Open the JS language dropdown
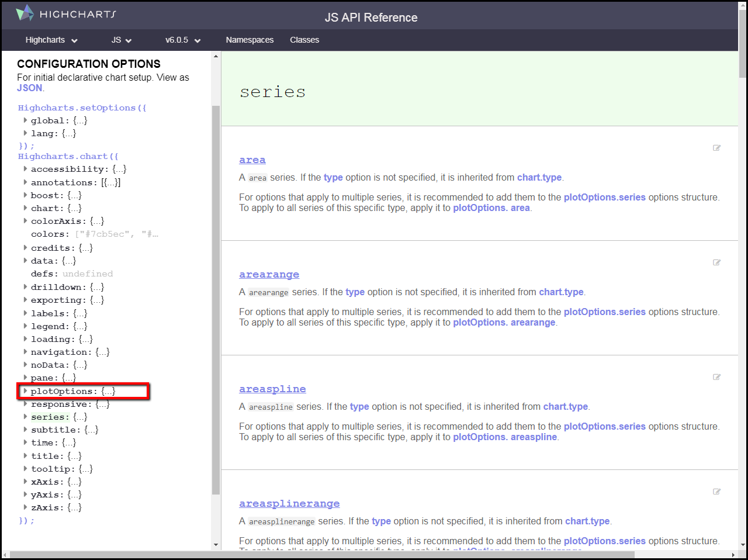Screen dimensions: 748x560 click(x=122, y=40)
